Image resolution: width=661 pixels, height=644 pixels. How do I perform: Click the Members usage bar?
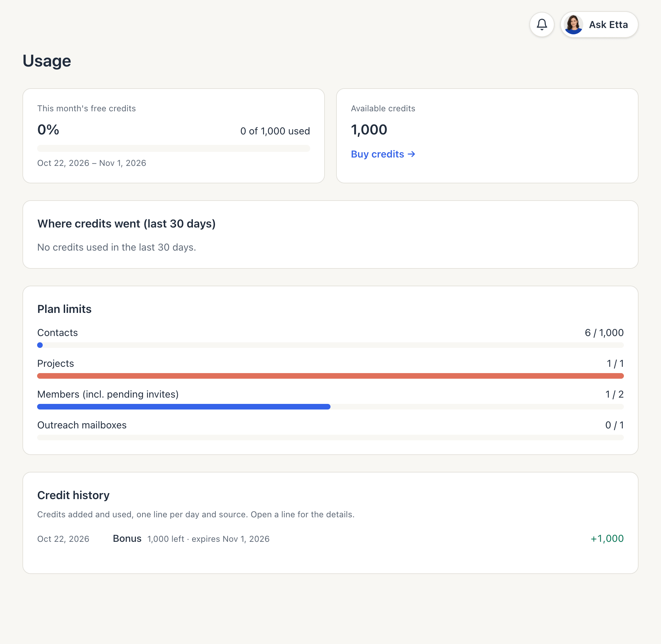pos(330,407)
